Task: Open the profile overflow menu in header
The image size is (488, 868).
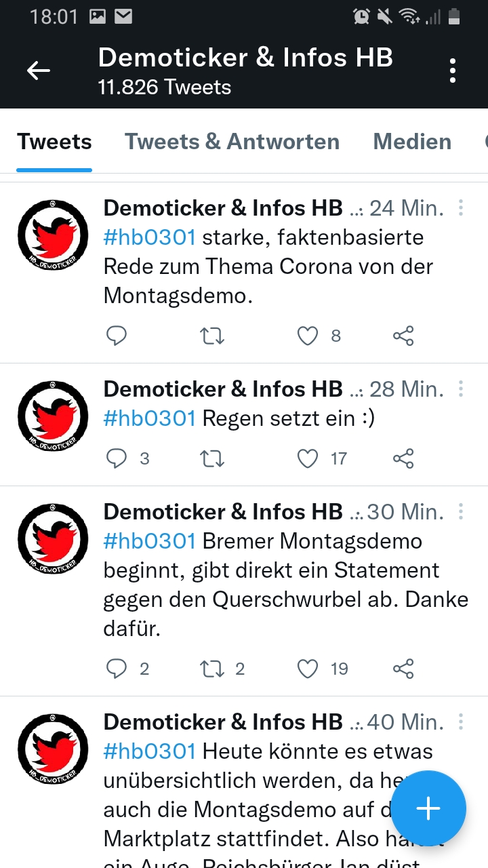Action: (452, 71)
